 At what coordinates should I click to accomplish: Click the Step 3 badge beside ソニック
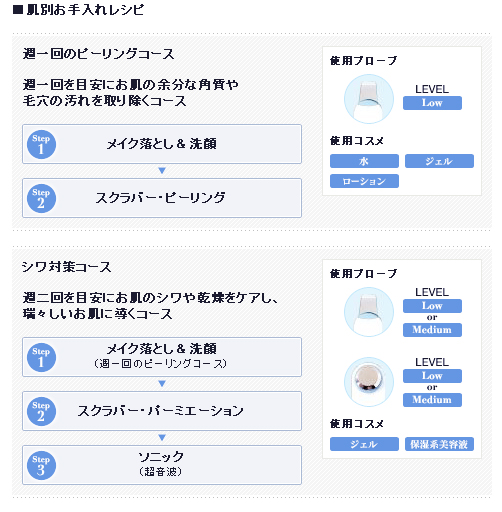(x=41, y=465)
